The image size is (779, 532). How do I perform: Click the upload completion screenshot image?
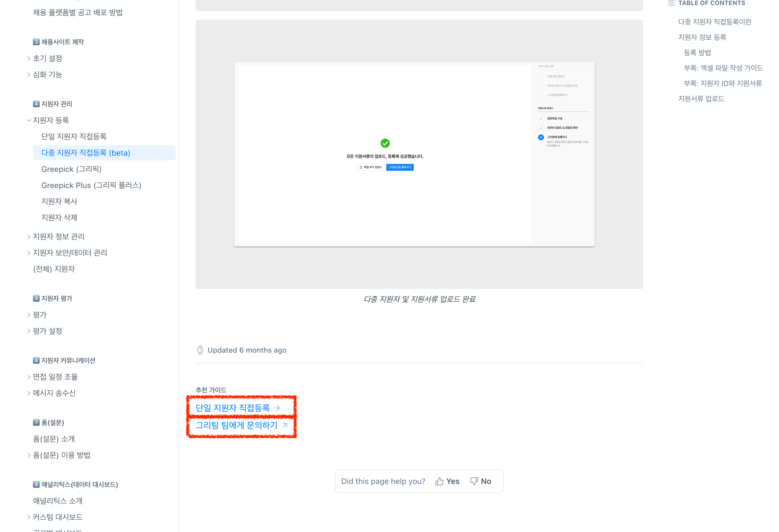pos(414,155)
